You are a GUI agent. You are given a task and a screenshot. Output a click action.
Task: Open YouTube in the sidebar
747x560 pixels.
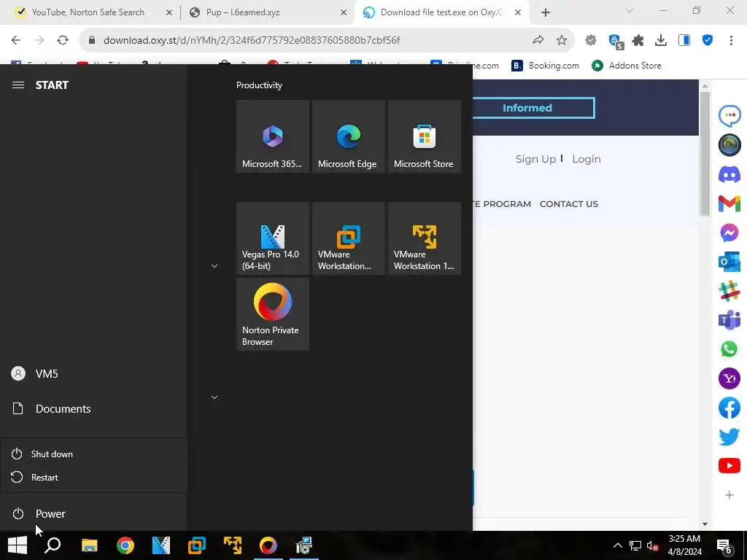[x=729, y=466]
